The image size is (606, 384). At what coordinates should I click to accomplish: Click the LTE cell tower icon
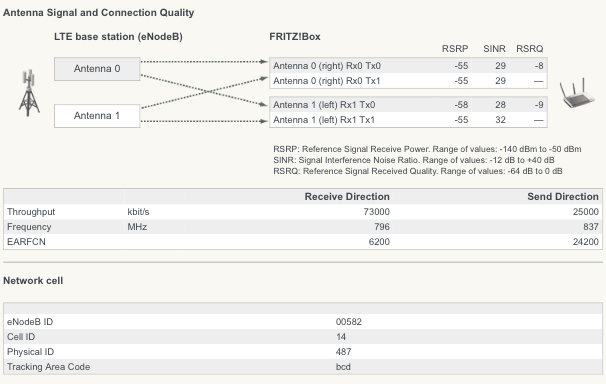[x=29, y=93]
